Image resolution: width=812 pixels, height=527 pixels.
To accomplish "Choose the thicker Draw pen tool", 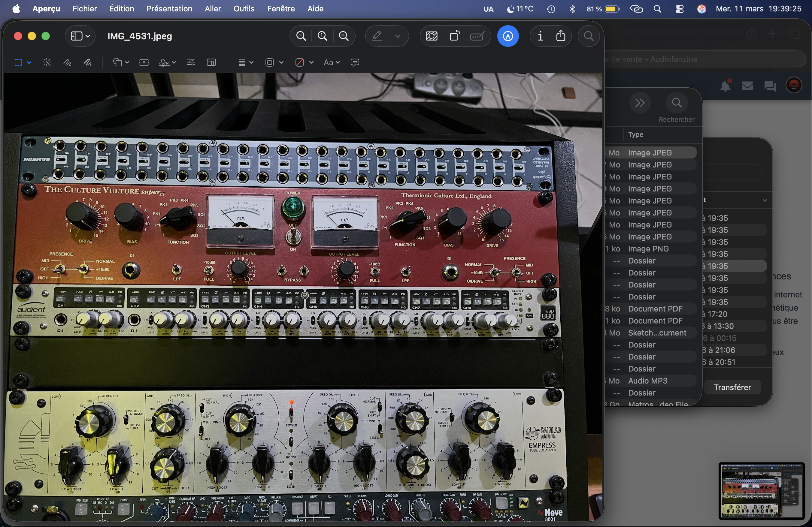I will tap(88, 62).
